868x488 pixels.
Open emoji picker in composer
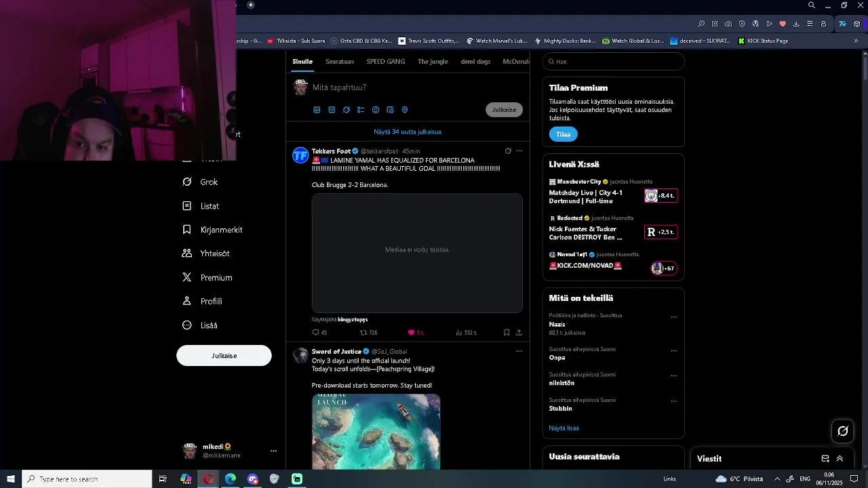click(376, 110)
